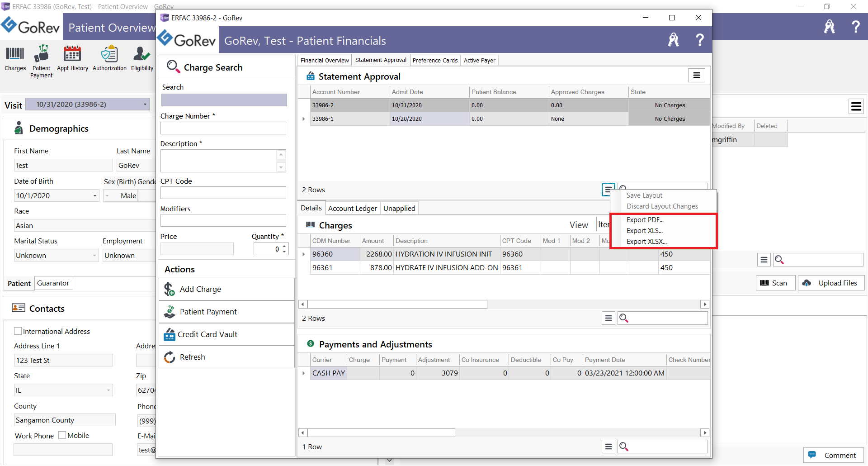Click the Add Charge action button
868x466 pixels.
(226, 289)
